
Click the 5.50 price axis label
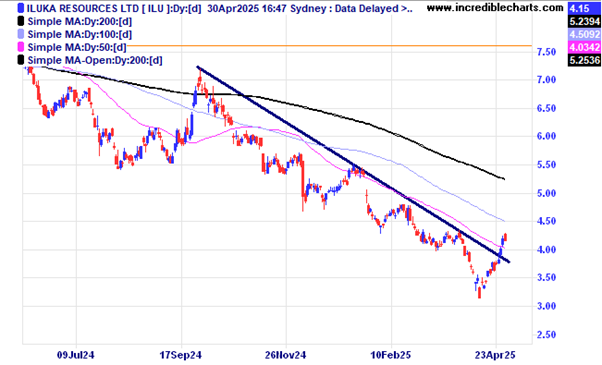point(546,165)
